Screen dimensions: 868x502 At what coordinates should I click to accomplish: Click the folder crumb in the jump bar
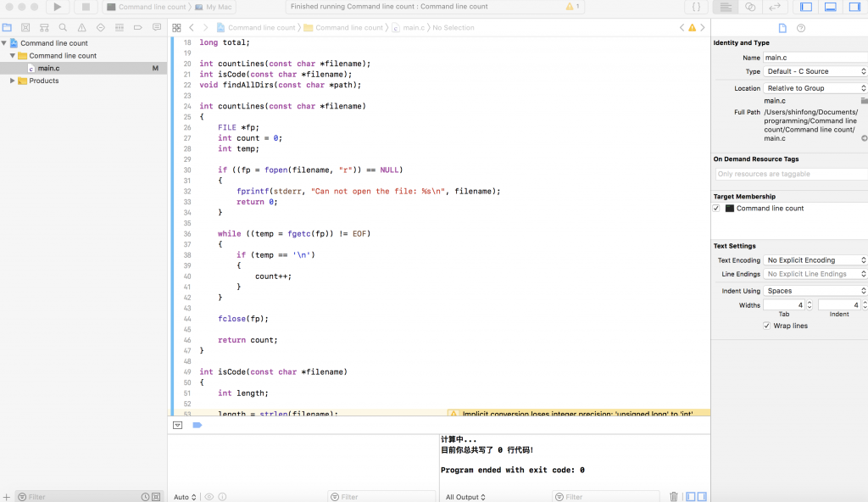pos(344,28)
